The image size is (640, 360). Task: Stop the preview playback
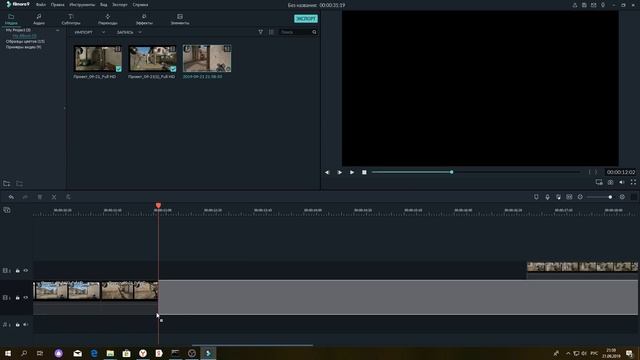point(364,172)
